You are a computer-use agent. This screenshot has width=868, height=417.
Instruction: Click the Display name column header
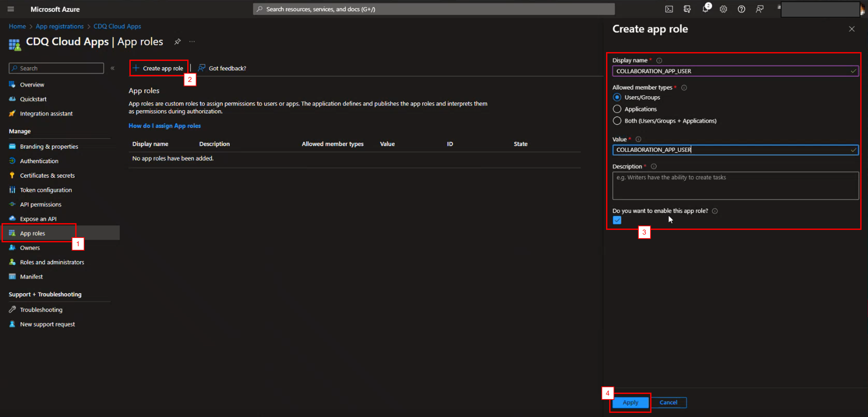[x=150, y=144]
